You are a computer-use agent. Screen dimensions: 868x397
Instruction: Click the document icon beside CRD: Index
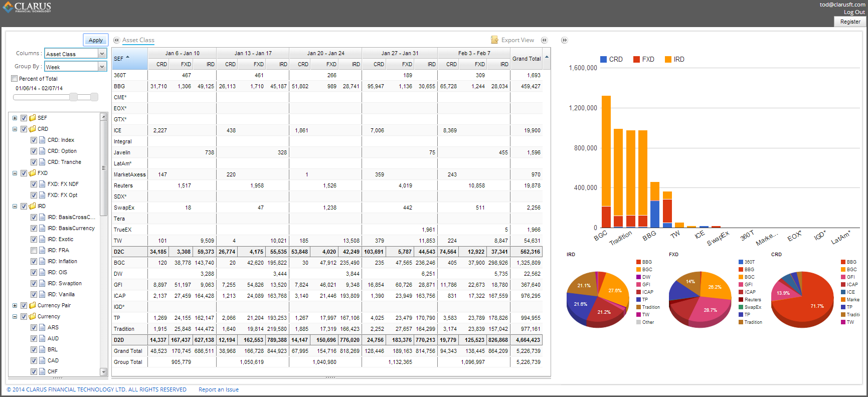tap(42, 140)
